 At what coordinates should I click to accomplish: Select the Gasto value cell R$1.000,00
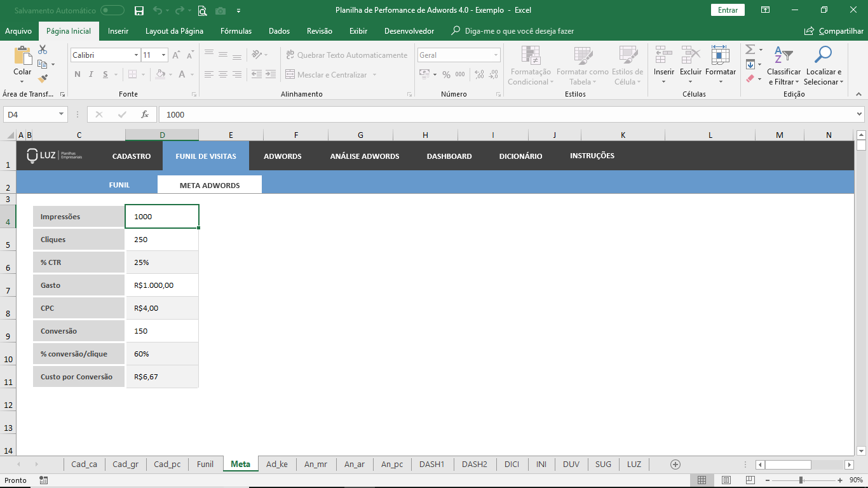click(x=162, y=285)
